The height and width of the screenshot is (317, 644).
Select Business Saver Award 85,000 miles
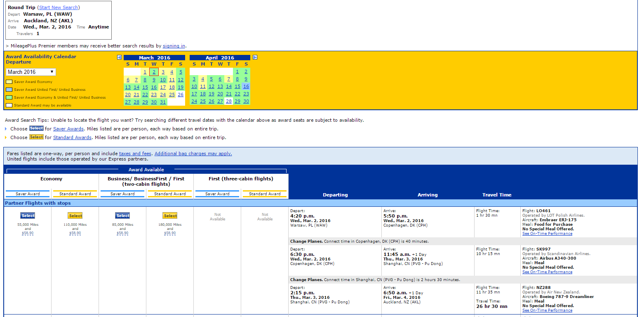click(x=123, y=215)
